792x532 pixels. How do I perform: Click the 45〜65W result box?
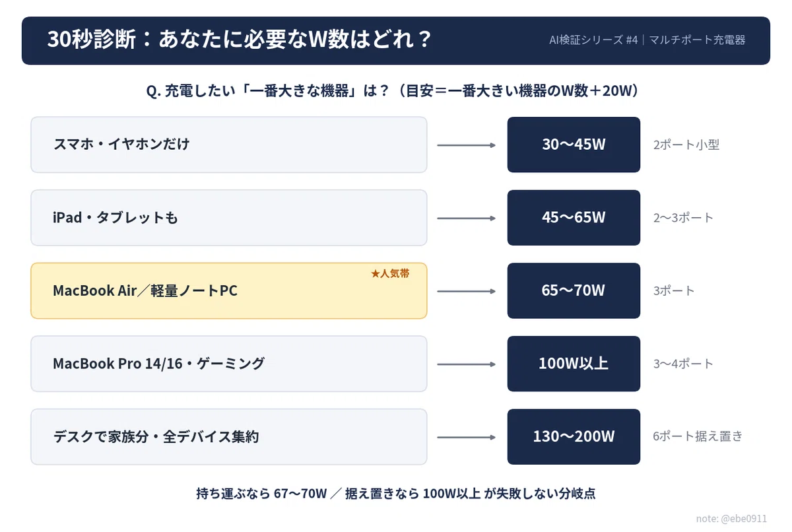tap(574, 218)
